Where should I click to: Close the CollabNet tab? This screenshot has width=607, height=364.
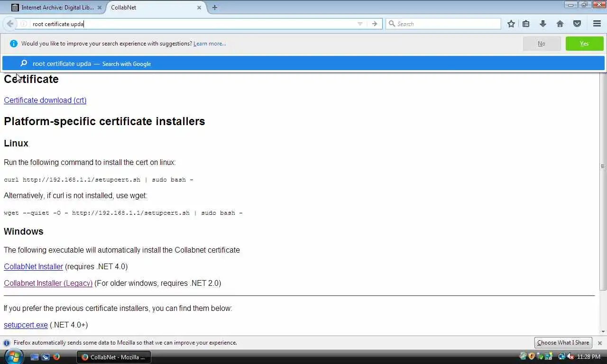click(199, 8)
